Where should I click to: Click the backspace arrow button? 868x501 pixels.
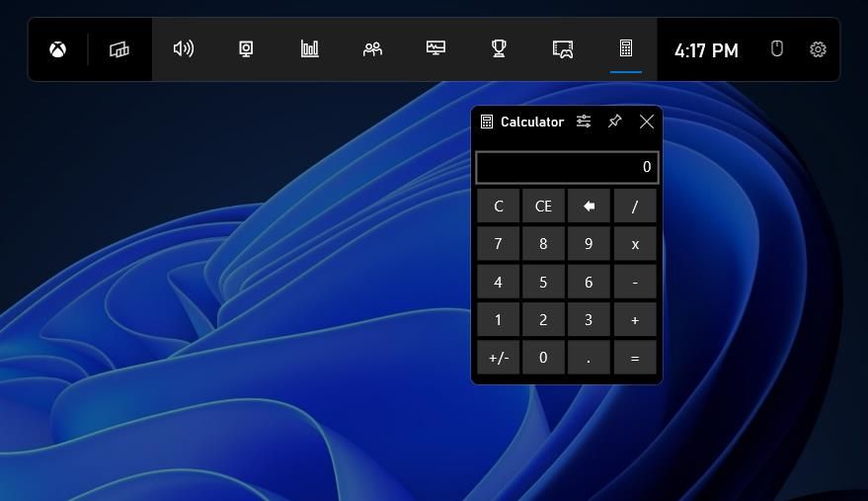click(x=589, y=207)
